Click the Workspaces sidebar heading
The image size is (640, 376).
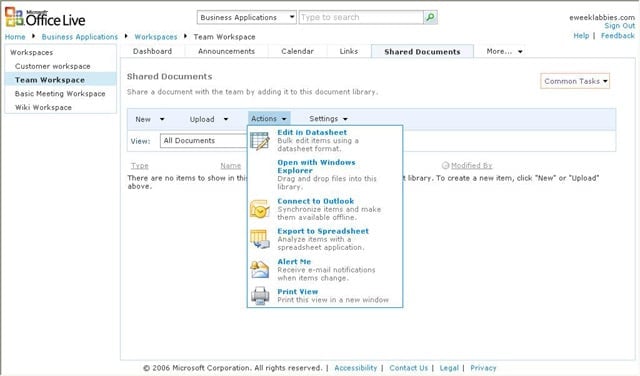pos(31,52)
